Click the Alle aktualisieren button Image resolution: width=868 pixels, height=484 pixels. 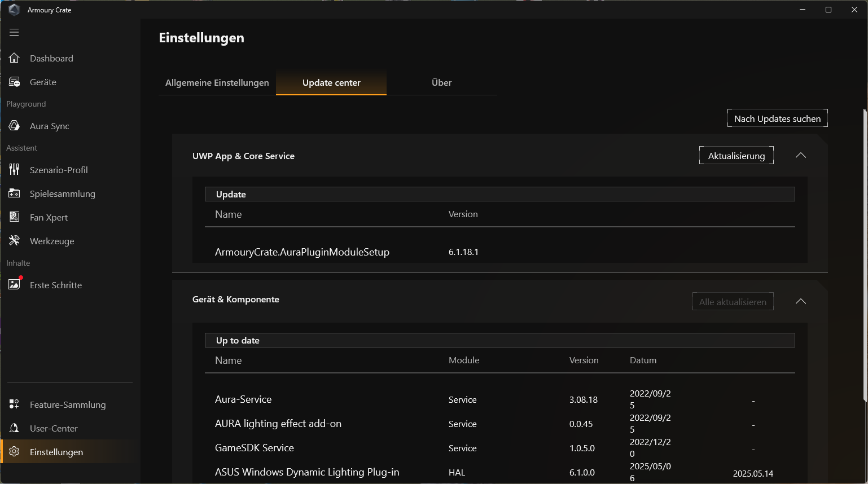pyautogui.click(x=733, y=302)
